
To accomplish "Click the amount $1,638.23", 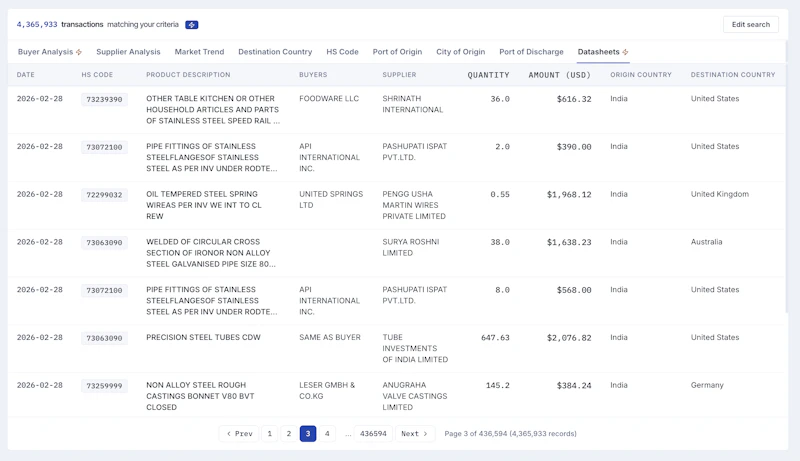I will [569, 242].
